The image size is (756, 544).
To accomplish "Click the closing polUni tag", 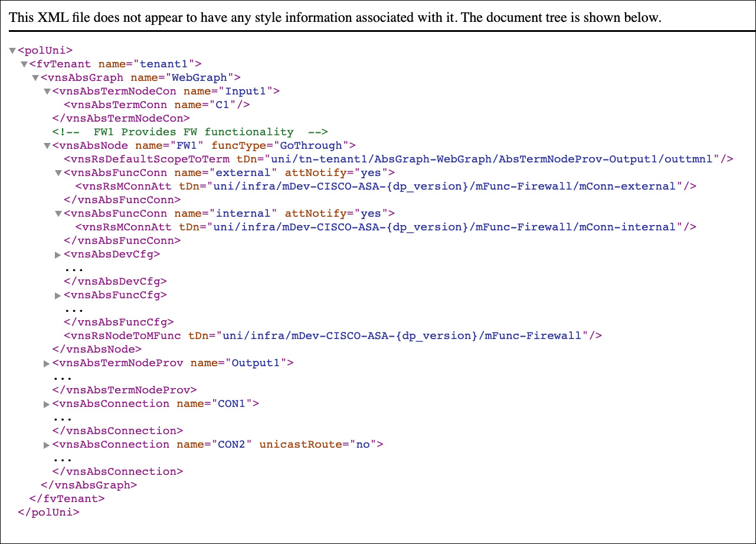I will coord(48,512).
